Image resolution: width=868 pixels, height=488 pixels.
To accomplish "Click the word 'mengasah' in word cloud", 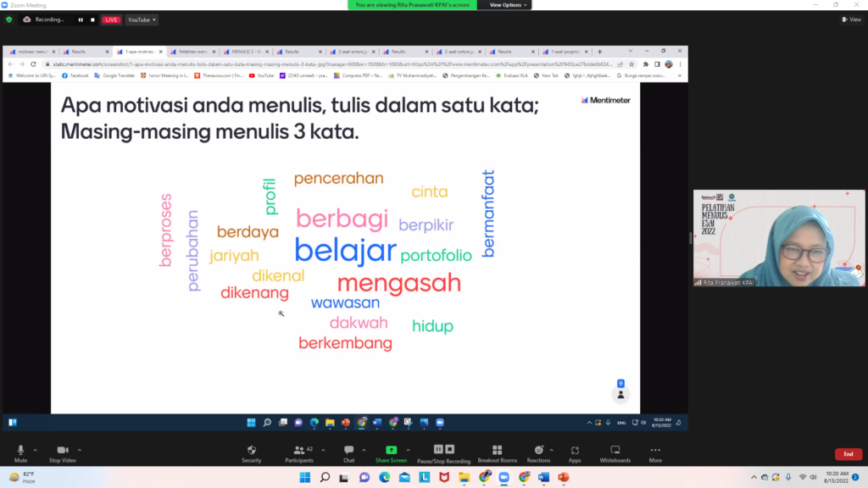I will [x=399, y=283].
